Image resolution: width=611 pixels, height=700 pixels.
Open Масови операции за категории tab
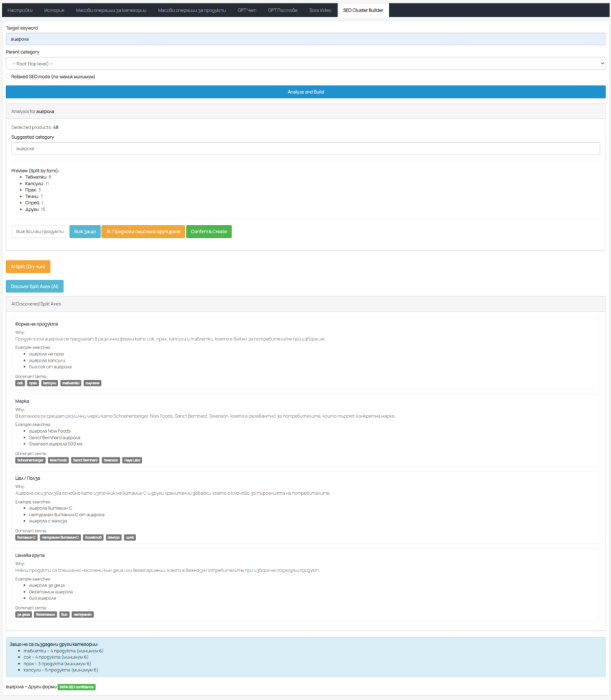coord(111,10)
